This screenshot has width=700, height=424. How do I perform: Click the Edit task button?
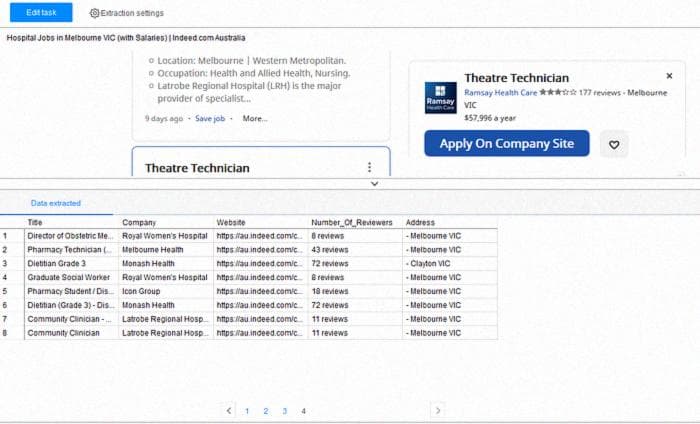(x=41, y=12)
